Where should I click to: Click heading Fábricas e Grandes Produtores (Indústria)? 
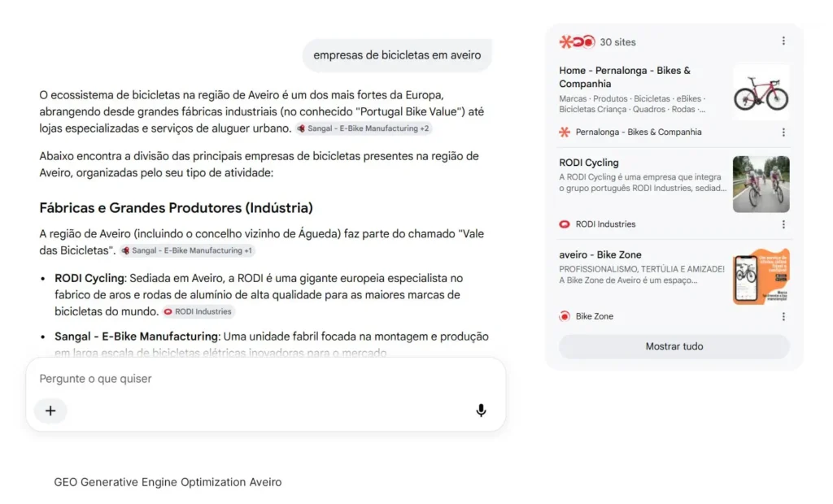tap(176, 207)
